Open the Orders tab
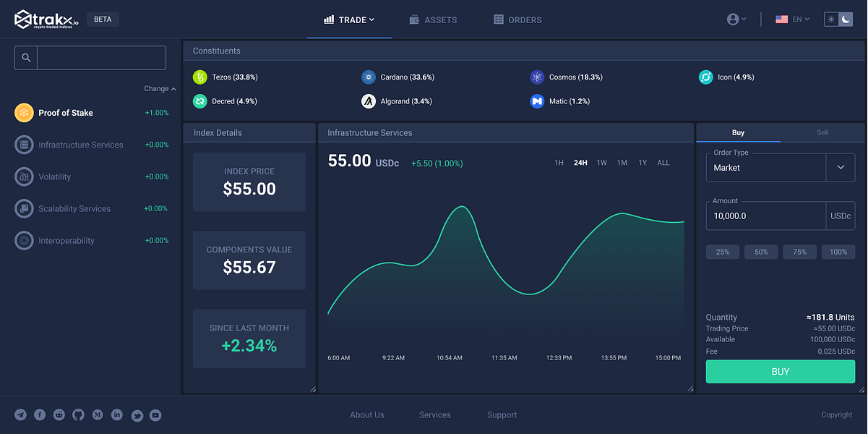Viewport: 868px width, 434px height. point(517,20)
